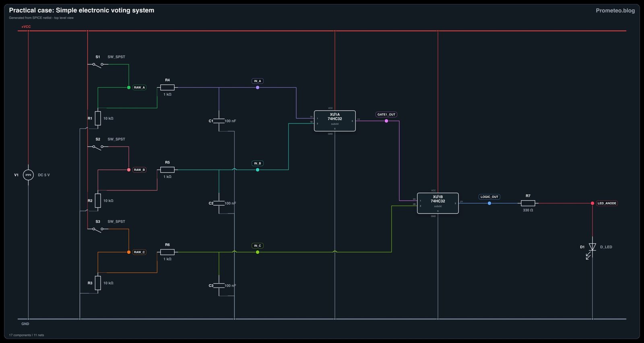Select capacitor C3 100 nF symbol
Viewport: 644px width, 343px height.
[x=219, y=286]
